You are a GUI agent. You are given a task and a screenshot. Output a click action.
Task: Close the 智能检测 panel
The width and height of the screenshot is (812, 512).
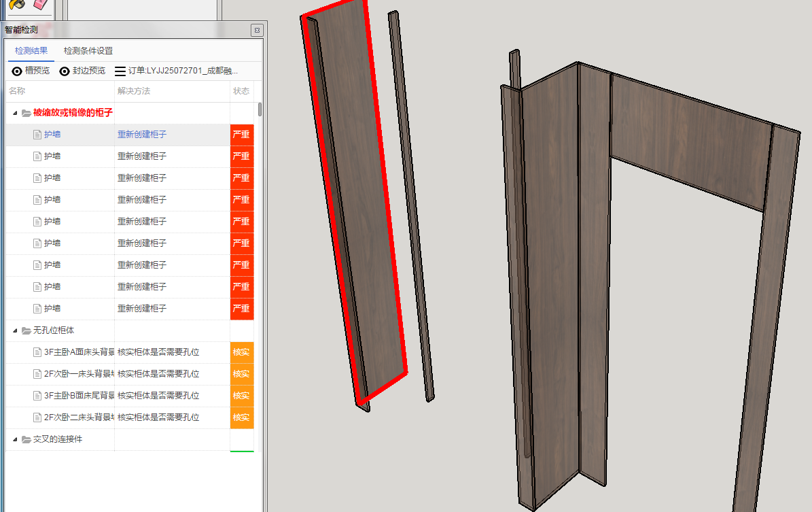(x=257, y=30)
